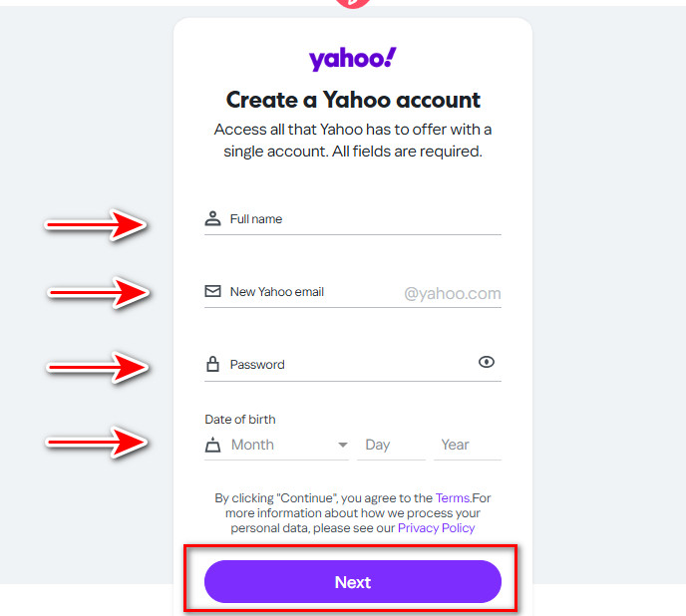Show password using the eye icon

point(487,363)
